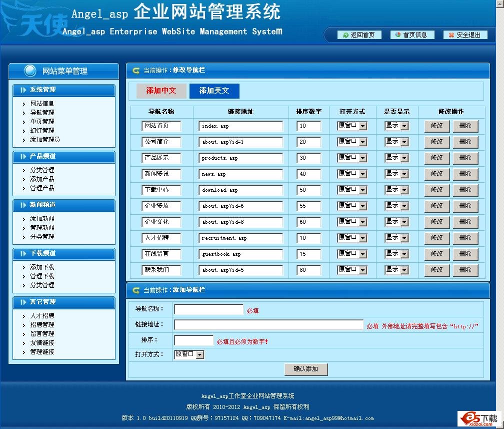Open 单页管理 in the sidebar

(x=42, y=121)
